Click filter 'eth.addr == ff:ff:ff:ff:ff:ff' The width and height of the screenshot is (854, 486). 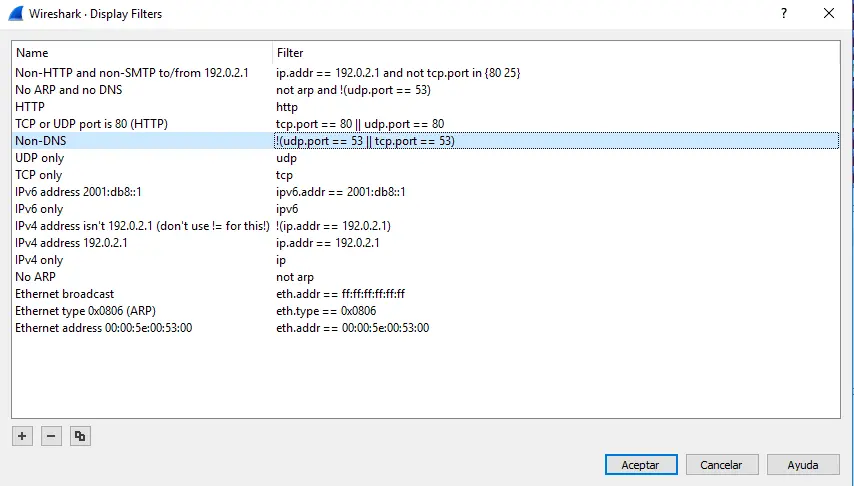[x=340, y=294]
